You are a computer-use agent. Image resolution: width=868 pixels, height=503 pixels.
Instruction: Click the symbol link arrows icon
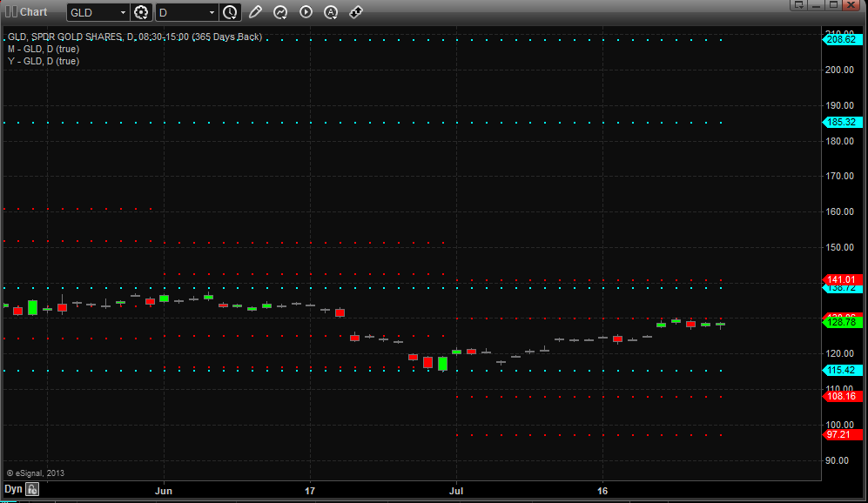coord(356,12)
